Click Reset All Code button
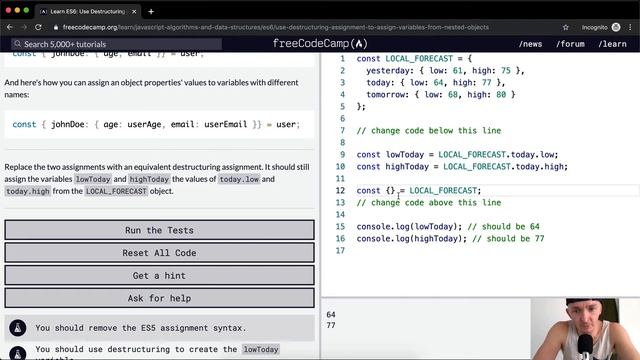This screenshot has height=360, width=640. pos(159,253)
